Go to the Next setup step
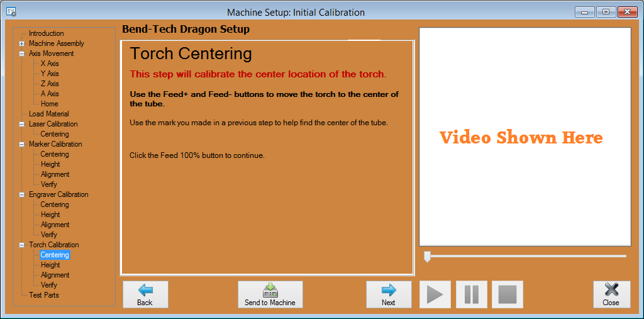 point(389,294)
